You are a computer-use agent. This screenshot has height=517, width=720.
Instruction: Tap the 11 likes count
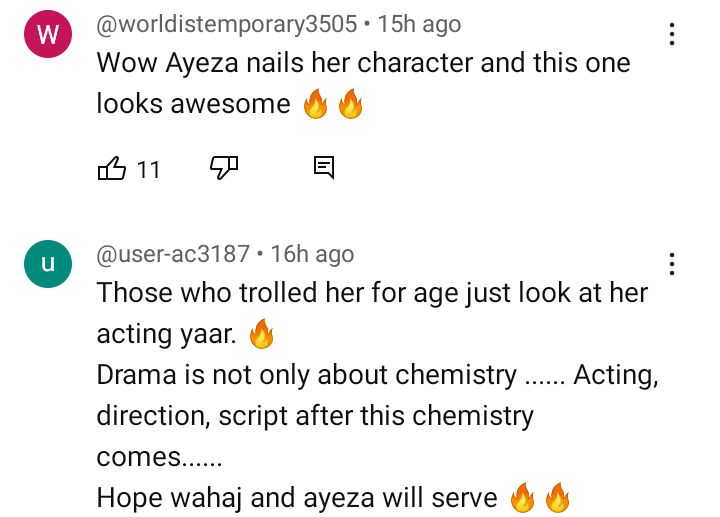[x=148, y=170]
